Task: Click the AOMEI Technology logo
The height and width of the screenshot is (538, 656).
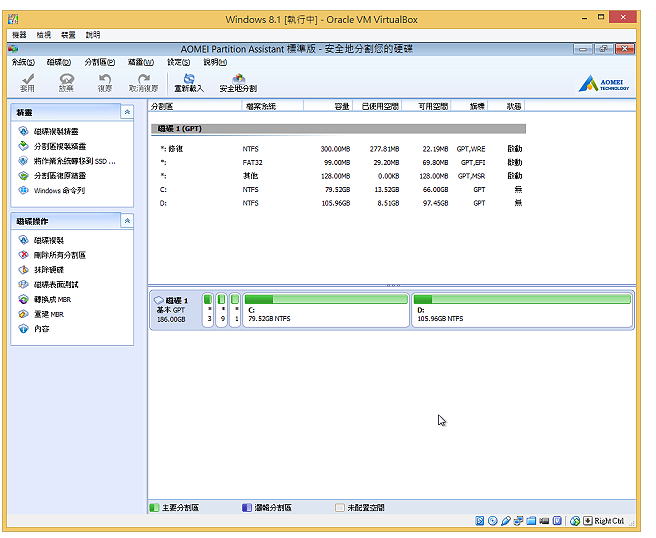Action: 604,83
